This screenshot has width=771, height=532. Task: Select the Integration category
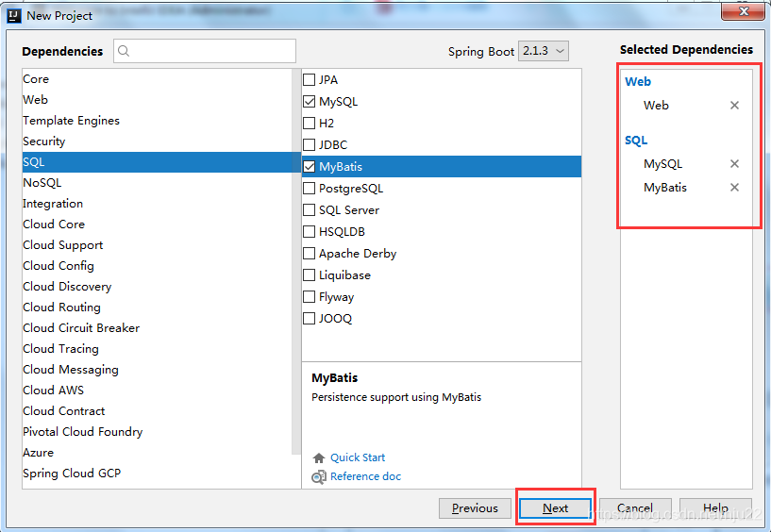158,204
